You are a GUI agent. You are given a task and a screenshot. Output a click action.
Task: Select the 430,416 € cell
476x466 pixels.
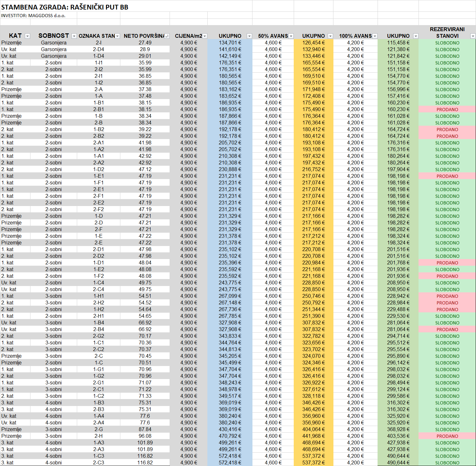click(x=230, y=429)
